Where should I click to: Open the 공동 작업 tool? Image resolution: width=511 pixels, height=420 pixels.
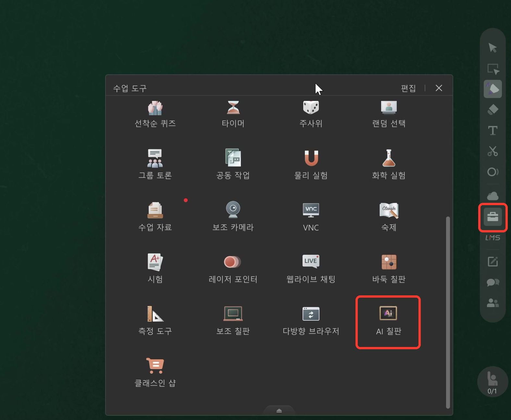click(233, 165)
